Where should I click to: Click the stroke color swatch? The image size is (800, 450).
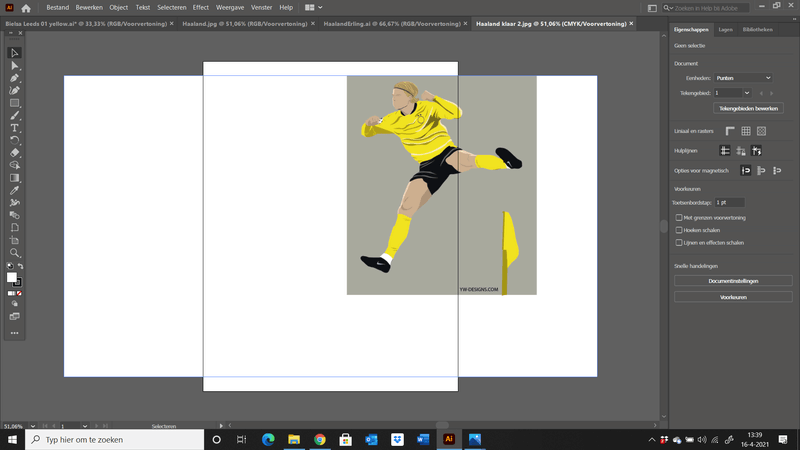tap(17, 282)
